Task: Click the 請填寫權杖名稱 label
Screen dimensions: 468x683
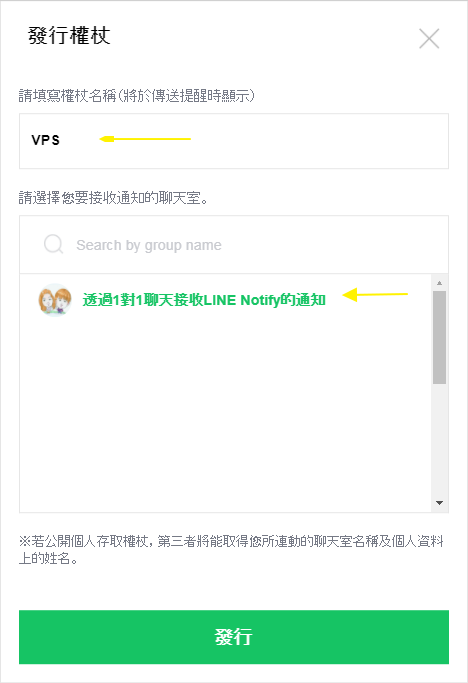Action: pyautogui.click(x=136, y=95)
